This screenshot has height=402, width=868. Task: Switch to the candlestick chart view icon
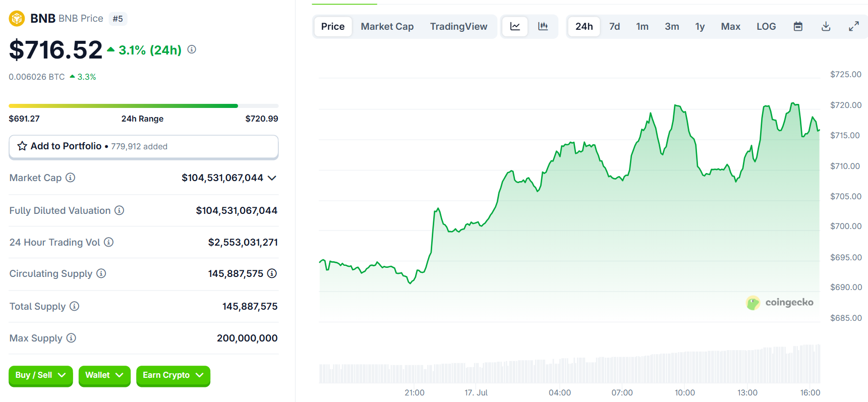point(543,26)
